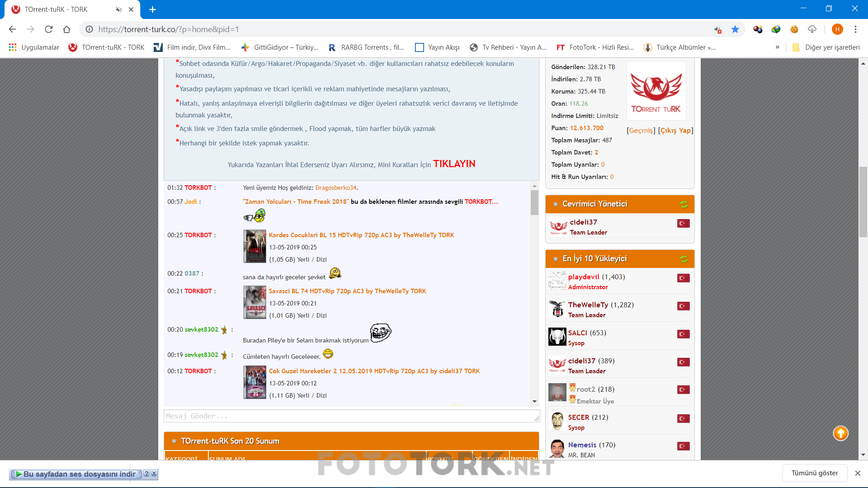Click the Kardes Cocuklari poster thumbnail
Image resolution: width=868 pixels, height=488 pixels.
click(x=255, y=246)
